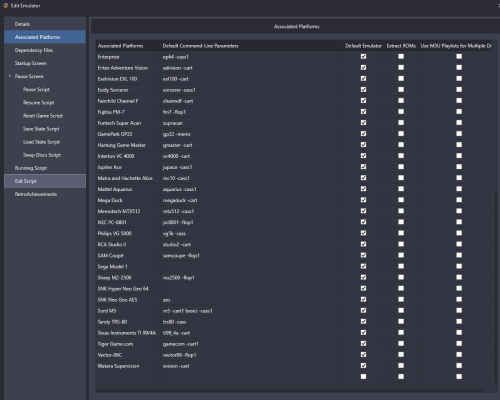Sort by Associated Platforms column header
The width and height of the screenshot is (500, 400).
[x=128, y=46]
